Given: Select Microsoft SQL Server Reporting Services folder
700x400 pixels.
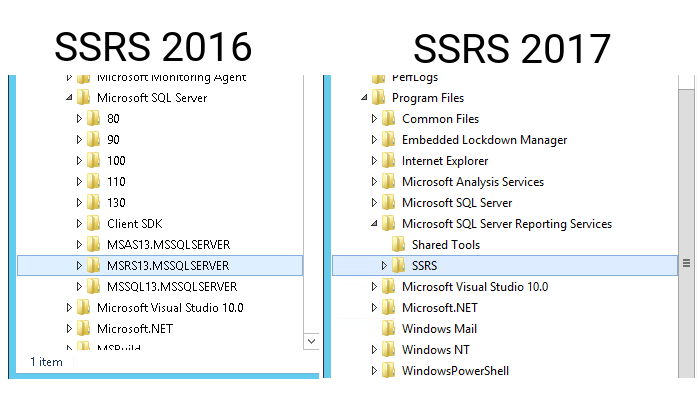Looking at the screenshot, I should pos(507,224).
